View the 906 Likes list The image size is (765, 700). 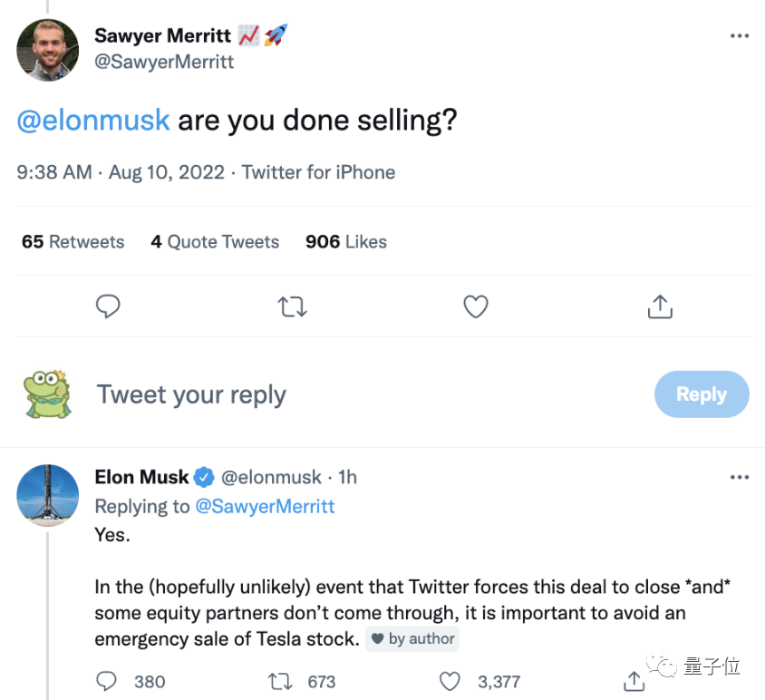pos(346,242)
